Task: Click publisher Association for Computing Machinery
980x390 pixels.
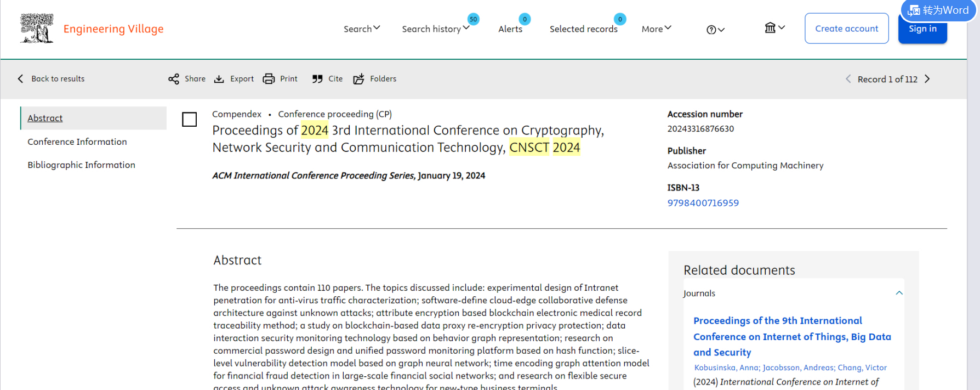Action: tap(745, 165)
